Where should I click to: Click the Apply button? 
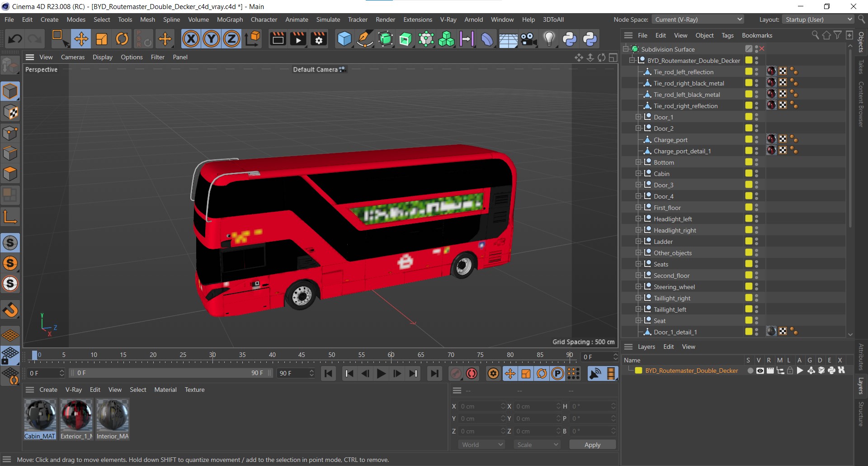tap(592, 445)
